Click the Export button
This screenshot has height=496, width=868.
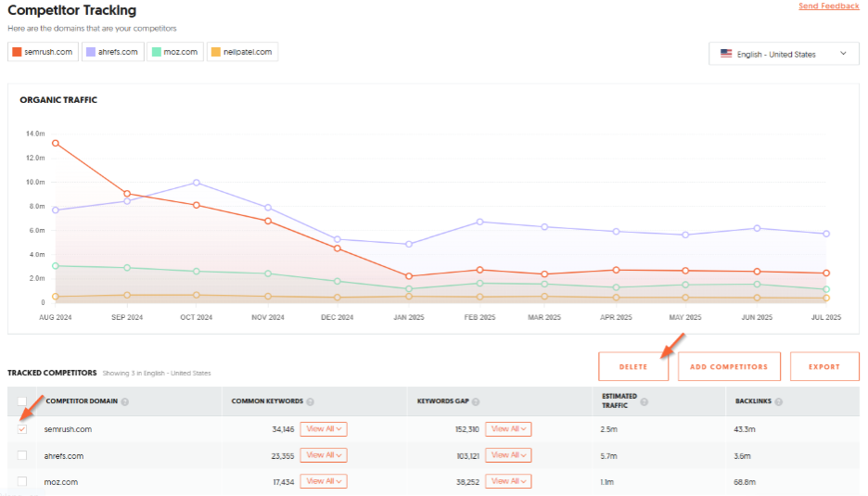point(824,366)
